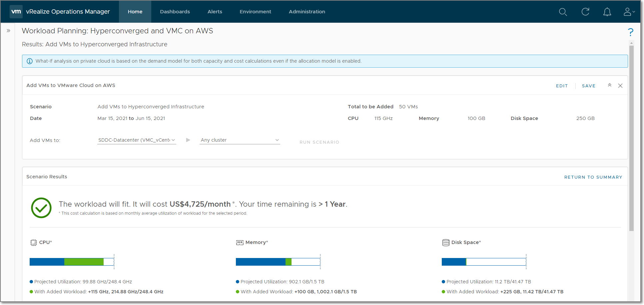Click the VMware vm logo
Image resolution: width=644 pixels, height=305 pixels.
pos(16,12)
